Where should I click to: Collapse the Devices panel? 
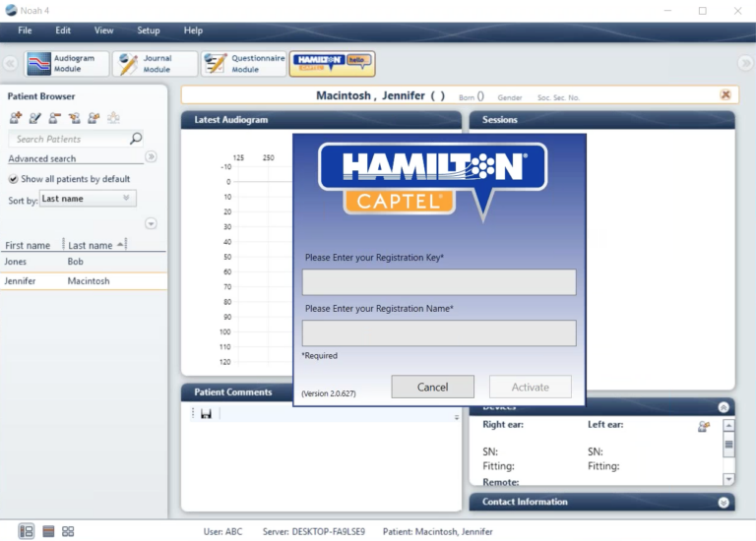724,407
